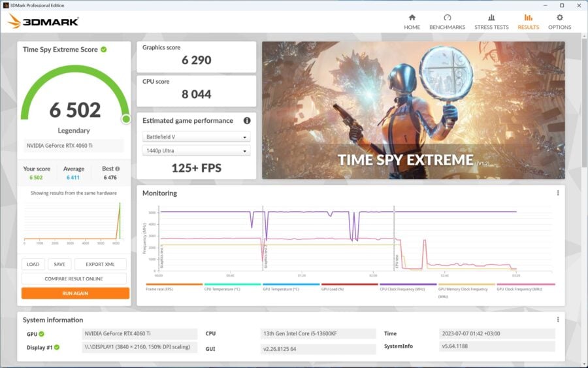Click the LOAD button
Image resolution: width=588 pixels, height=368 pixels.
33,264
